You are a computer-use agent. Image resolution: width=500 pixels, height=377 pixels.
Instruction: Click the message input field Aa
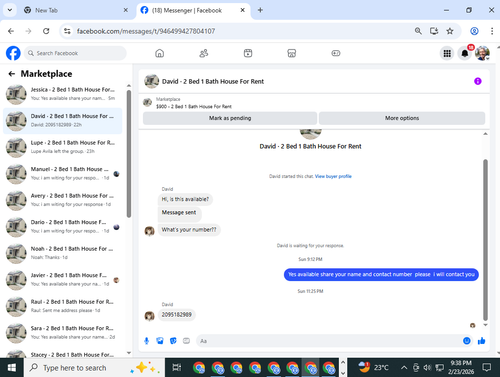(328, 341)
